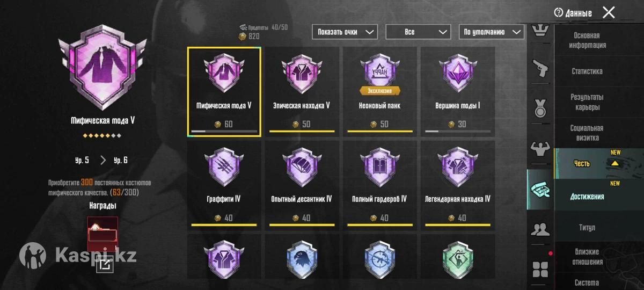Screen dimensions: 644x290
Task: Go to Основная информация section
Action: 587,40
